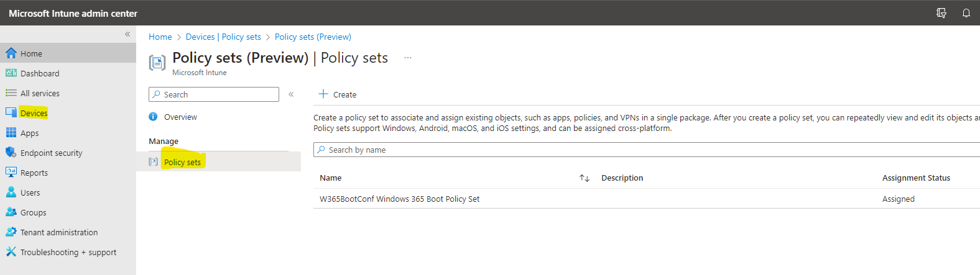Open the Reports icon

[x=11, y=173]
